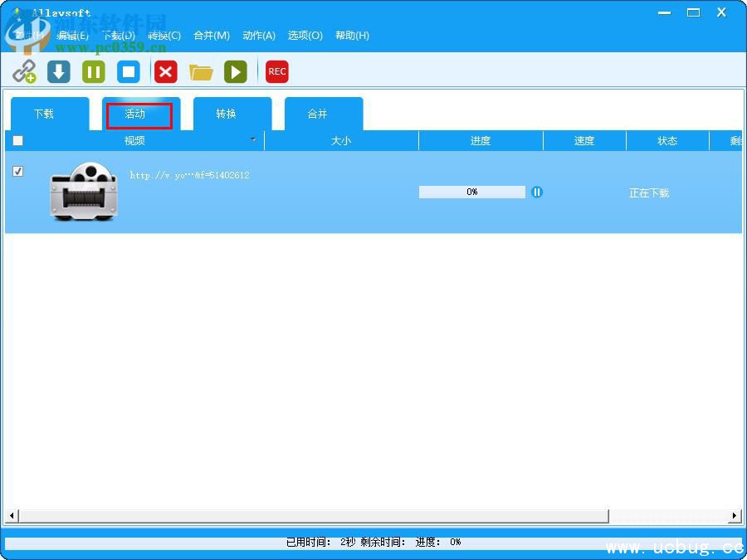This screenshot has height=560, width=747.
Task: Open the 选项(O) options menu
Action: pyautogui.click(x=305, y=36)
